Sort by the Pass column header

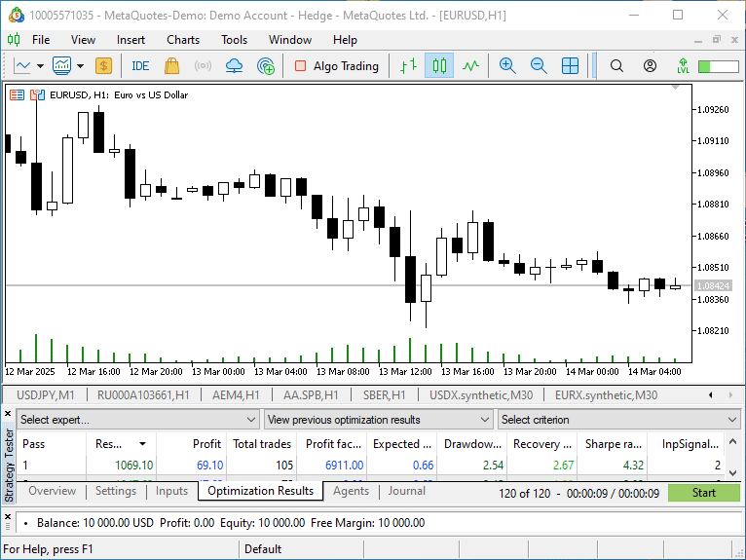(52, 444)
